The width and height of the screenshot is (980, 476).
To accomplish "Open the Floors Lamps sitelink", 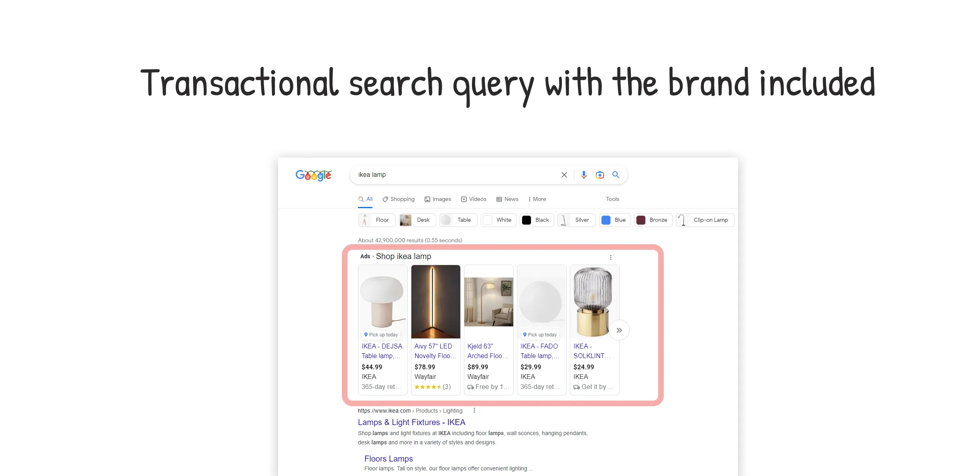I will [x=388, y=459].
